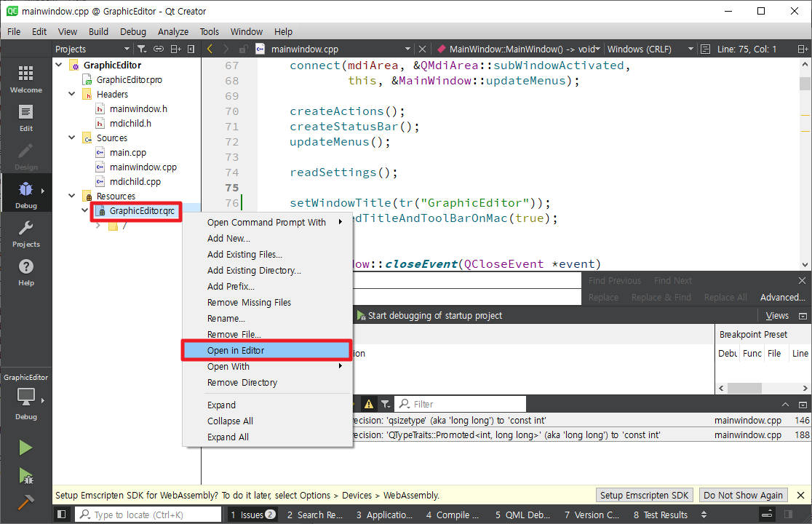The width and height of the screenshot is (812, 524).
Task: Go back in editor history
Action: pos(210,49)
